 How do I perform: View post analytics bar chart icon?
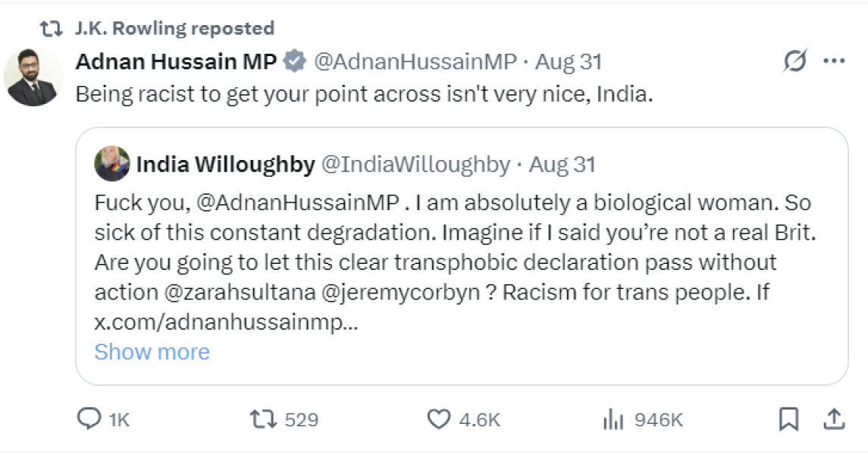point(611,419)
